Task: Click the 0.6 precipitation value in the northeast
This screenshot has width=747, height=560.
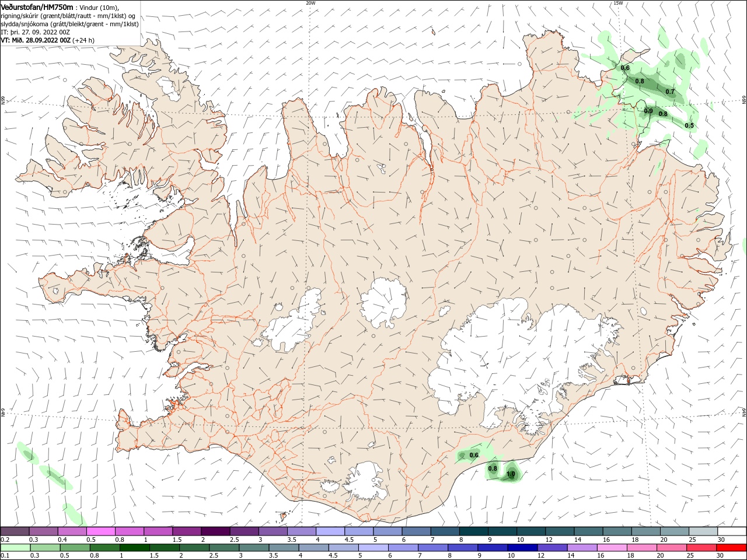Action: [x=625, y=68]
